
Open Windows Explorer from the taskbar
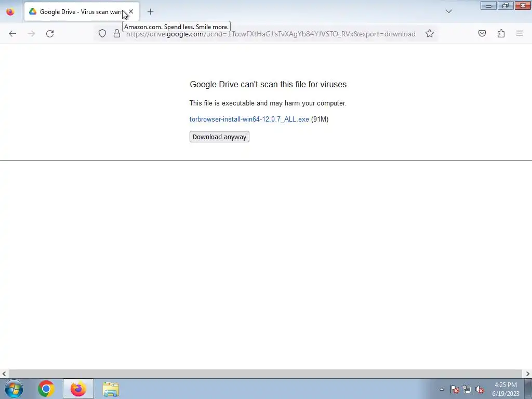(x=111, y=389)
